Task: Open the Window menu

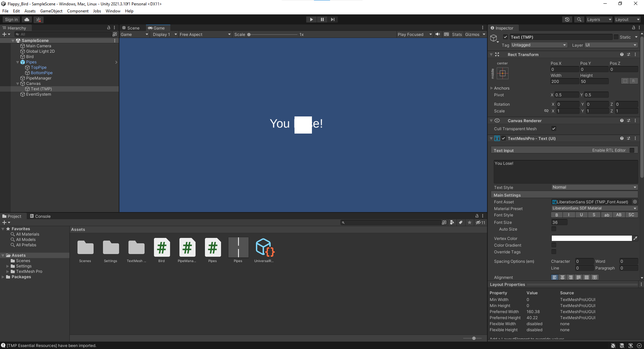Action: click(113, 11)
